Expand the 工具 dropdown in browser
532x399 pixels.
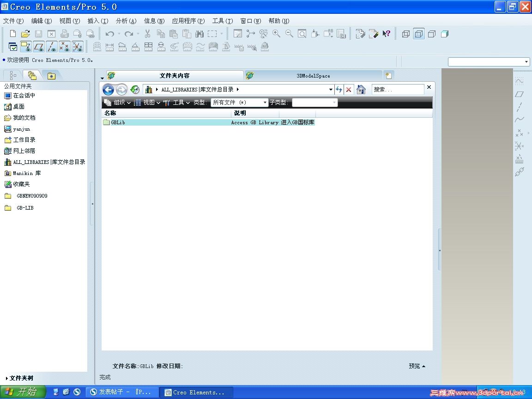[176, 103]
